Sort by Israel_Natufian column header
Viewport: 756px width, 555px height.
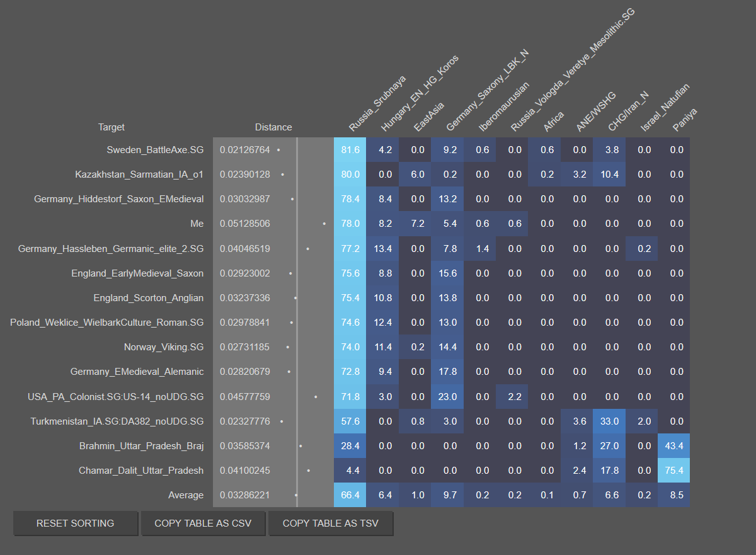pyautogui.click(x=665, y=108)
